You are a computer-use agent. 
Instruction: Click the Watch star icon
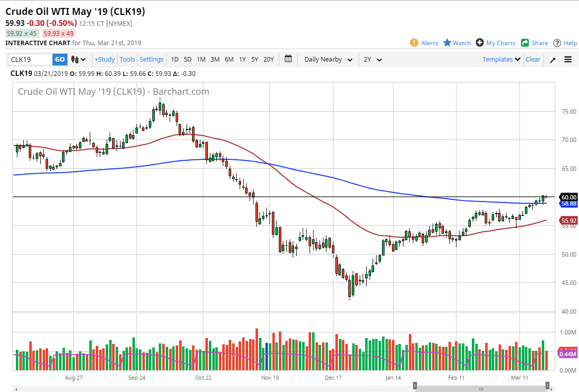click(447, 43)
